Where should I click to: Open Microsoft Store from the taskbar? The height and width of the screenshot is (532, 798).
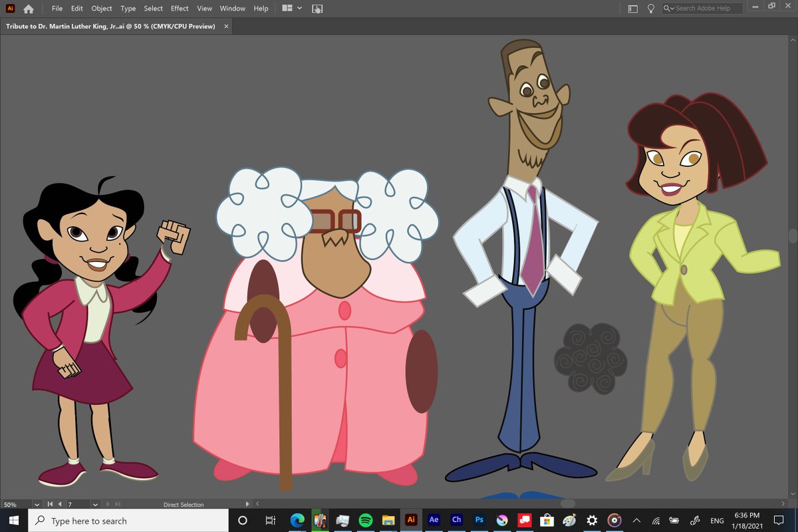tap(547, 521)
